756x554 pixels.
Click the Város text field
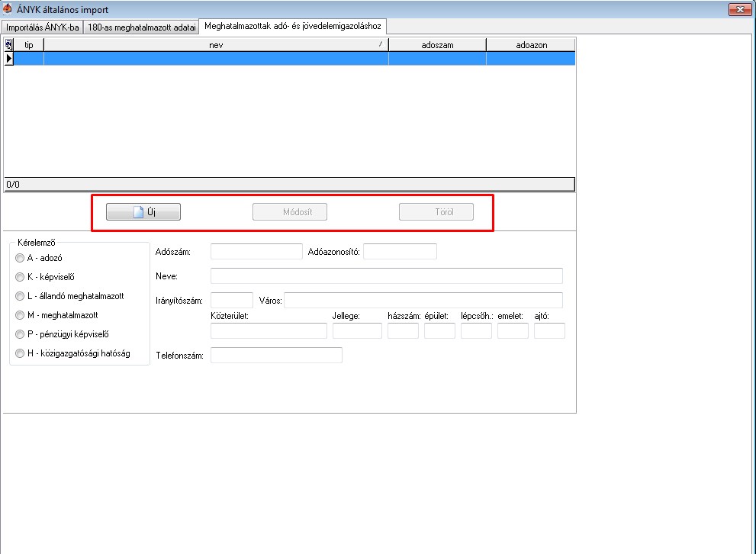pyautogui.click(x=423, y=300)
